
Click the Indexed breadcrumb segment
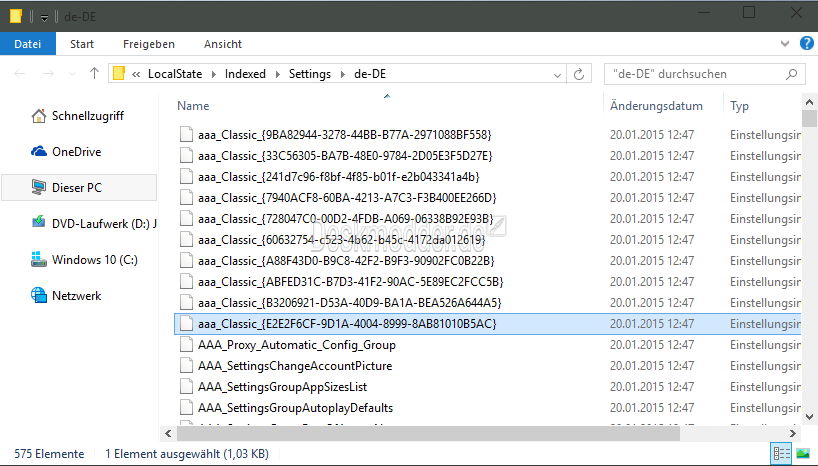pos(245,74)
